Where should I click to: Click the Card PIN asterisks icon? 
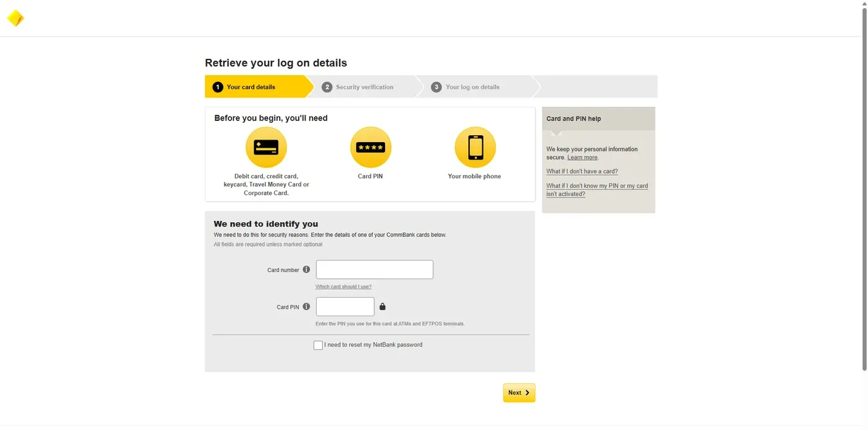pos(370,147)
